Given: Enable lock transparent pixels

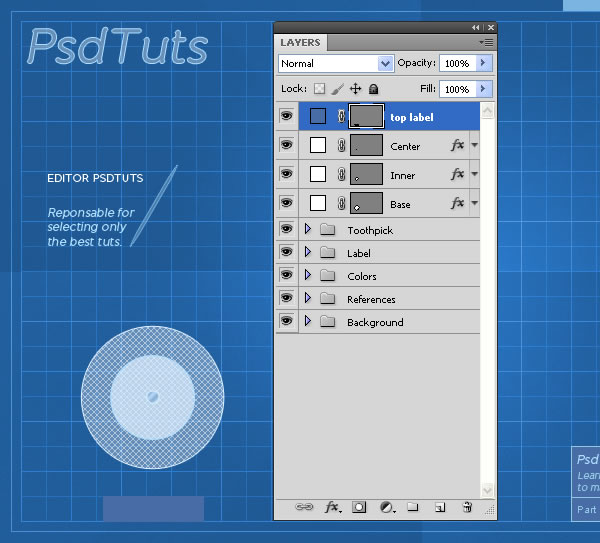Looking at the screenshot, I should 319,89.
